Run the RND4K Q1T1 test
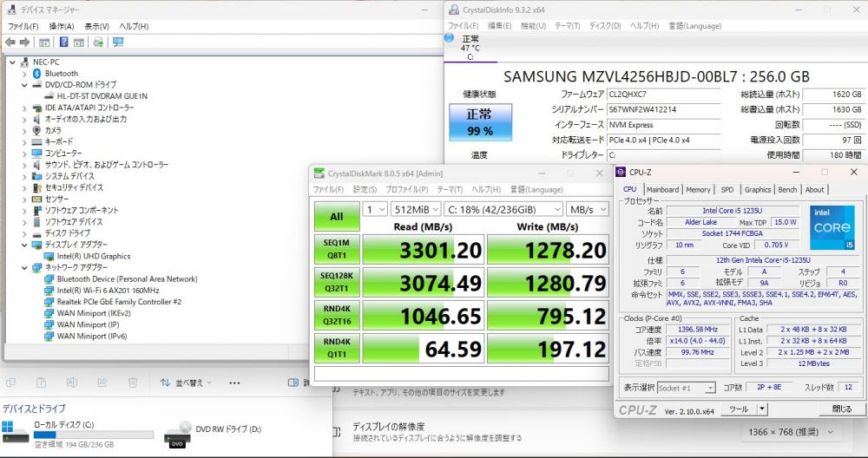Image resolution: width=868 pixels, height=458 pixels. [337, 348]
